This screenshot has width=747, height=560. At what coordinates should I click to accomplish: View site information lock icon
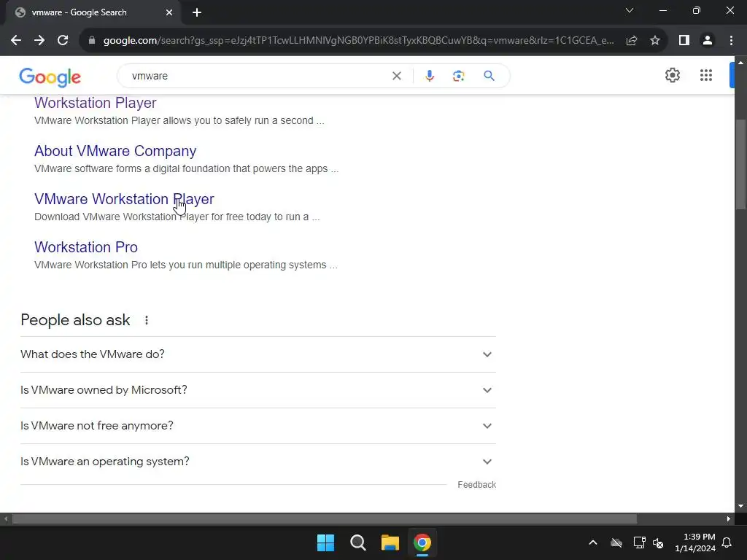(92, 41)
